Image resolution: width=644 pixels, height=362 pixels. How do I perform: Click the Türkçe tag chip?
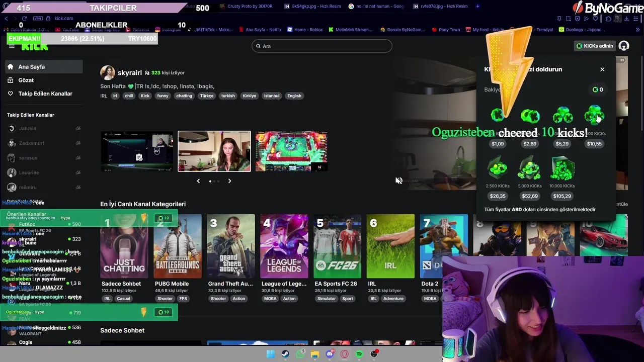tap(207, 96)
